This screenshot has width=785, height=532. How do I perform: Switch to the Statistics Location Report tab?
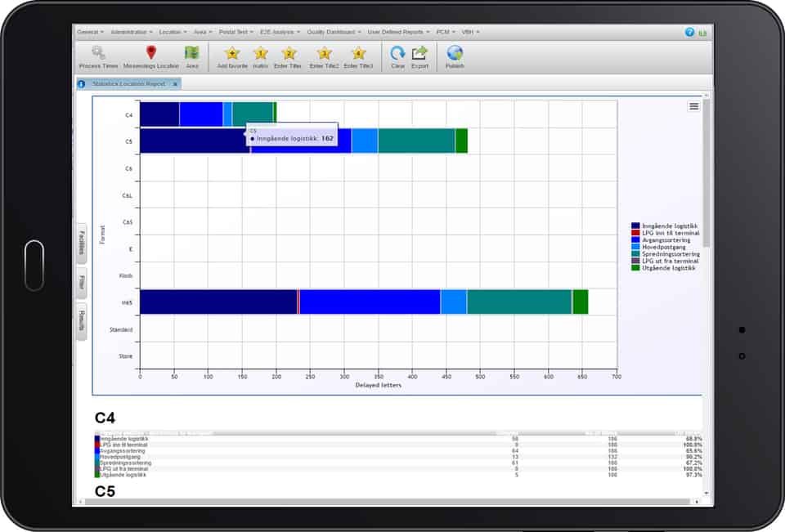[128, 83]
